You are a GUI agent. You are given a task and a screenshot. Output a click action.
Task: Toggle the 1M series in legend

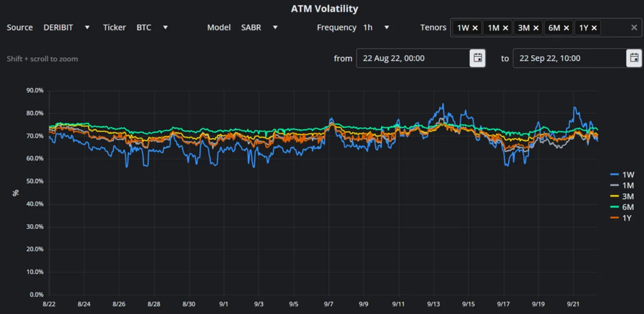click(622, 185)
